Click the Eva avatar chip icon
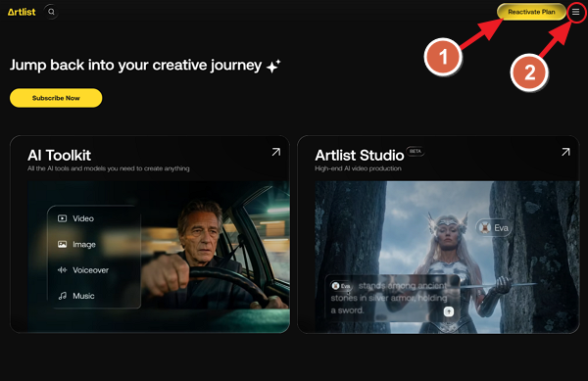The width and height of the screenshot is (588, 381). click(x=484, y=228)
